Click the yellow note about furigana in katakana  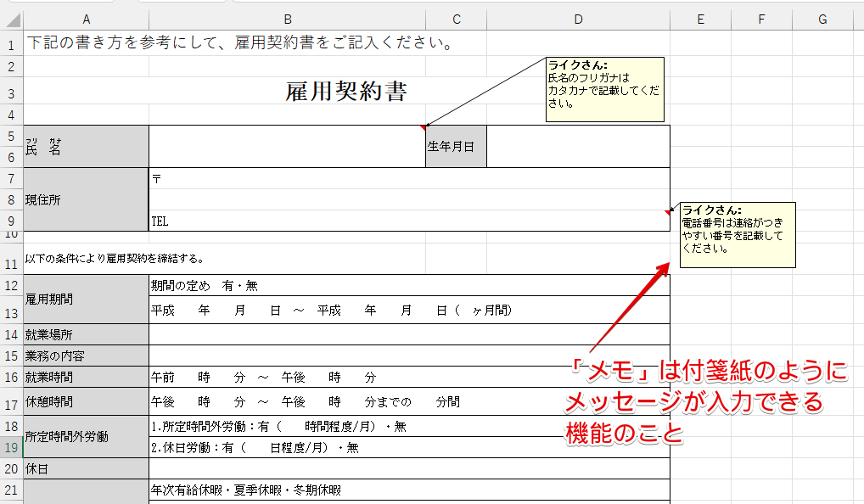604,89
